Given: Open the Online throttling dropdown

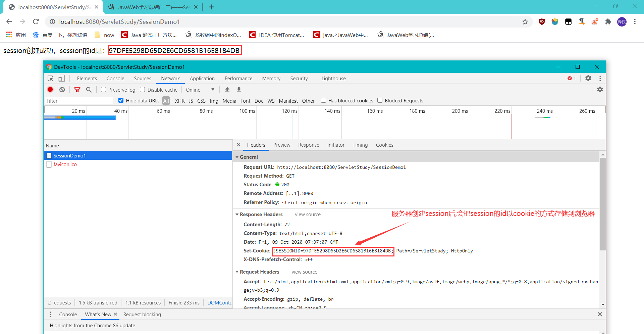Looking at the screenshot, I should tap(200, 90).
